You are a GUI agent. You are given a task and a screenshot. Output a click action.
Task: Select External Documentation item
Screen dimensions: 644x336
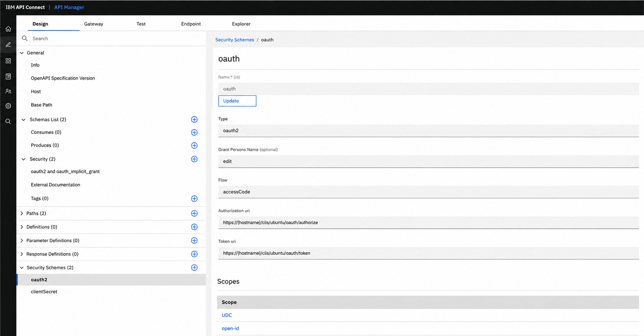click(56, 185)
